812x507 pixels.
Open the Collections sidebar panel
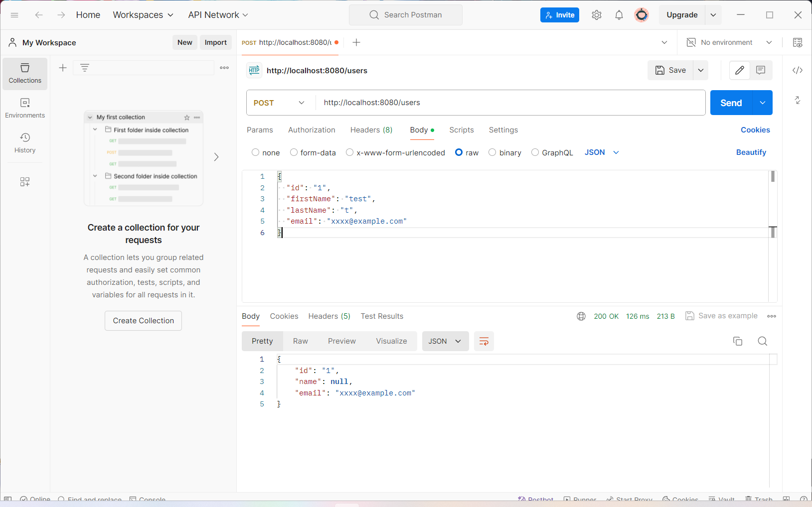pos(25,74)
